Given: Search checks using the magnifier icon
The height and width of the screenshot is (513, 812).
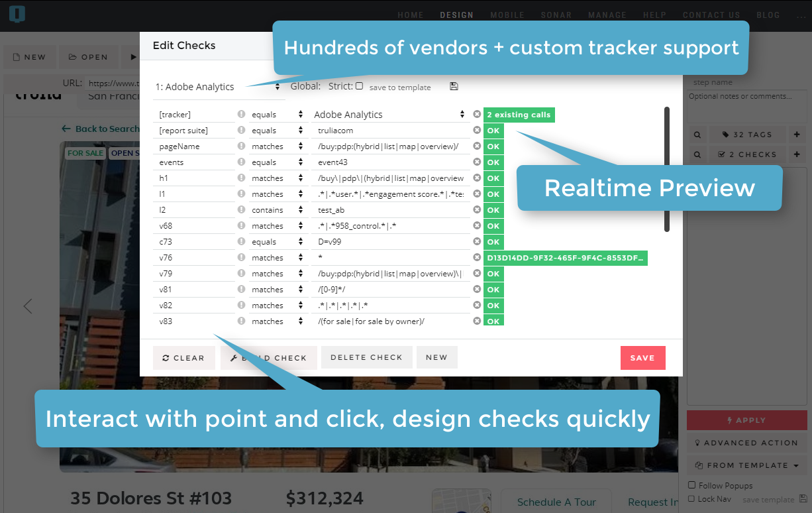Looking at the screenshot, I should 697,154.
